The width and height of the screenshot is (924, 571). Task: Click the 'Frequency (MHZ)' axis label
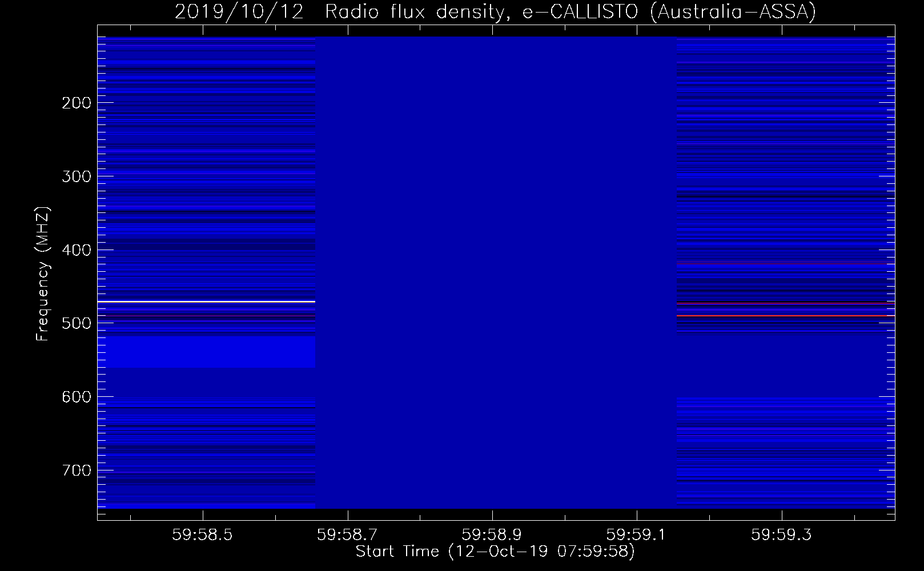43,274
